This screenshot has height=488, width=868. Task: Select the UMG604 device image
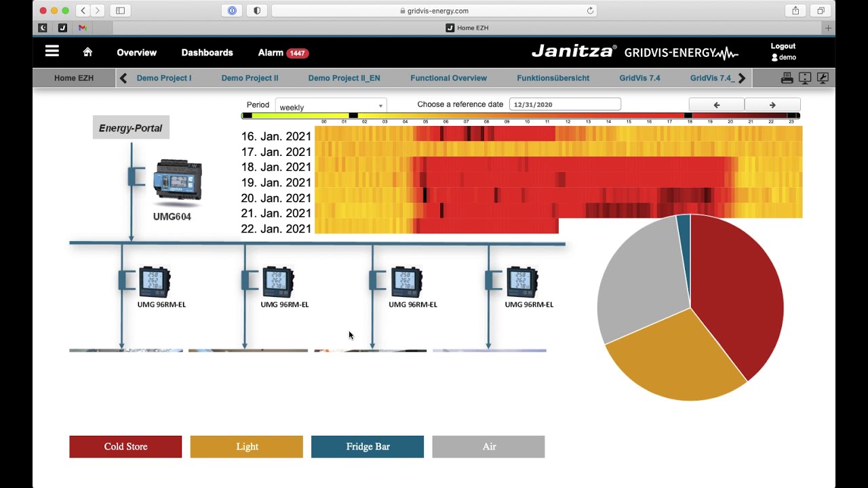pos(178,180)
